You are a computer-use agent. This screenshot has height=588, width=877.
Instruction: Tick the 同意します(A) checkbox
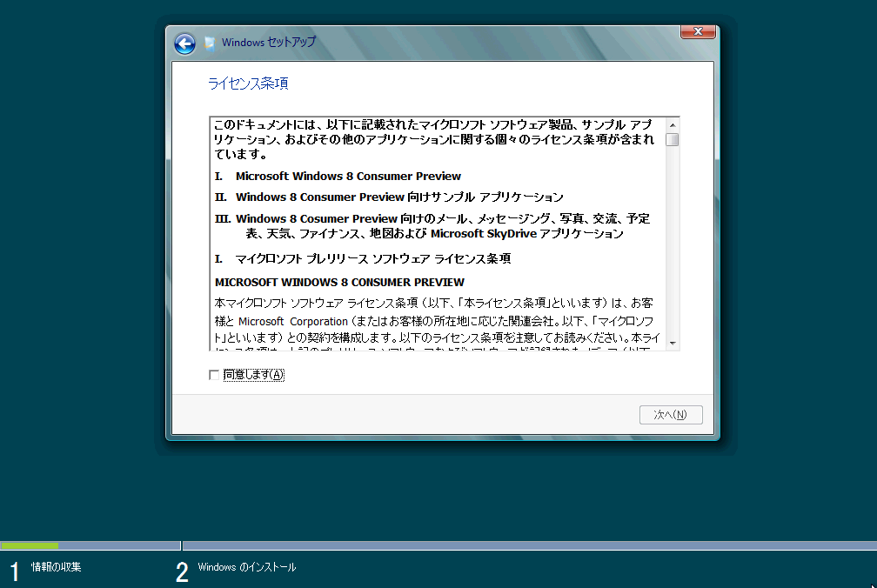tap(214, 375)
